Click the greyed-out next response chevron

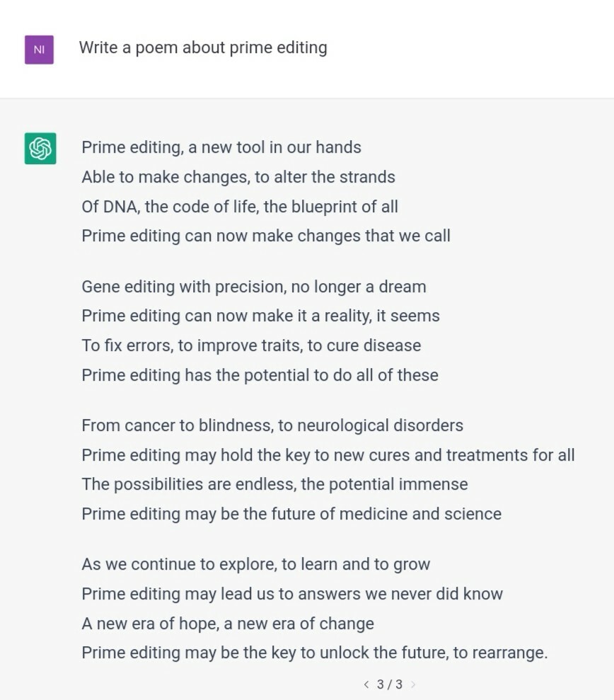click(x=413, y=684)
